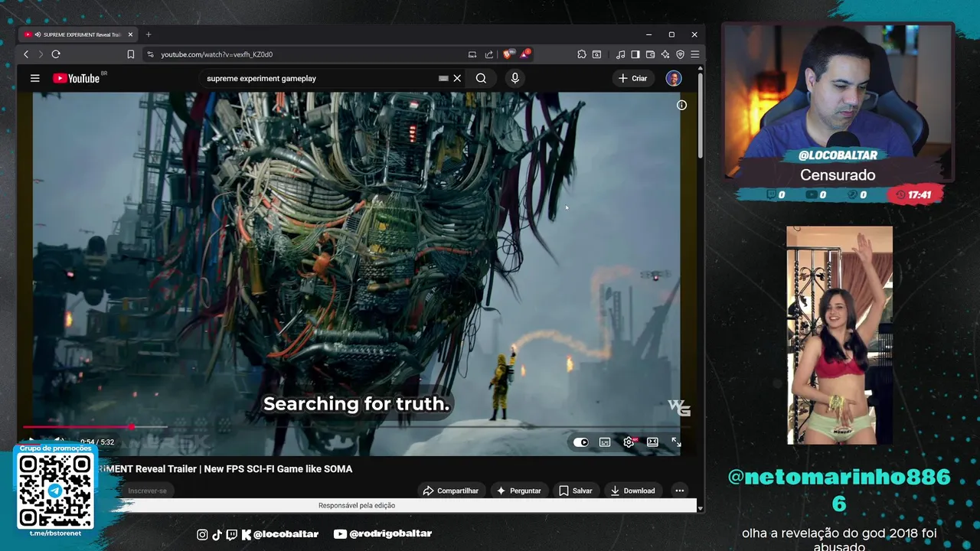The width and height of the screenshot is (980, 551).
Task: Open the browser main menu
Action: [694, 54]
